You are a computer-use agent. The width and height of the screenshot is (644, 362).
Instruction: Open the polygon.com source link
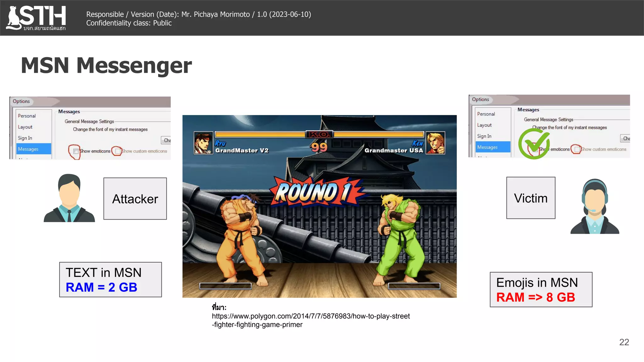[x=311, y=320]
